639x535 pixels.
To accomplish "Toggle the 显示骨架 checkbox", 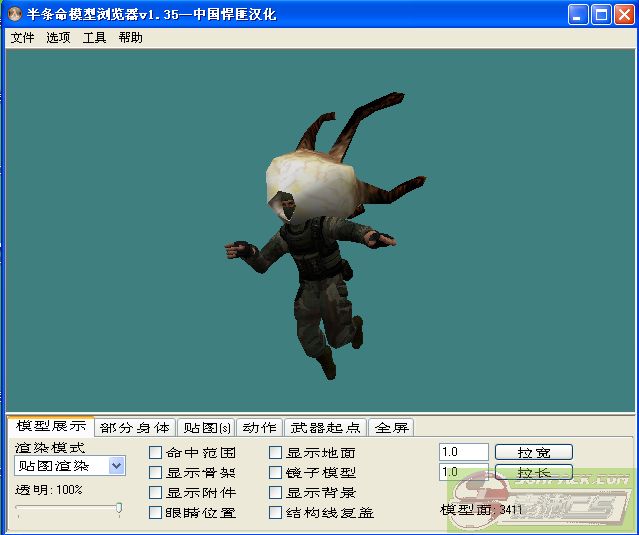I will click(x=155, y=473).
